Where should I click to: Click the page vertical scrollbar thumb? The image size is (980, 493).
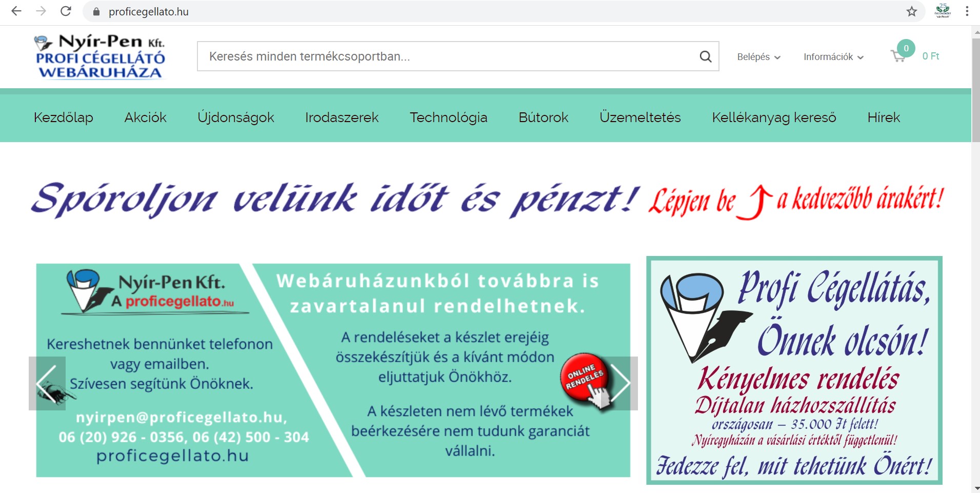(x=975, y=90)
